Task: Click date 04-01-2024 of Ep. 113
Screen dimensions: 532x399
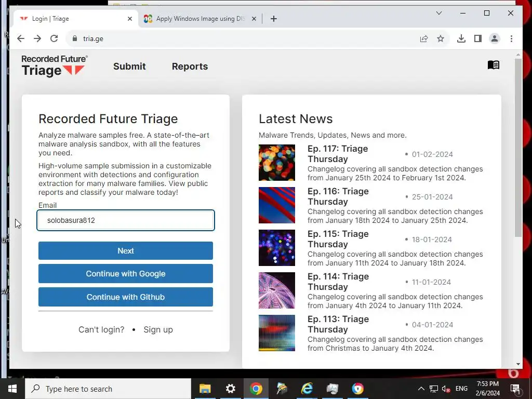Action: point(432,325)
